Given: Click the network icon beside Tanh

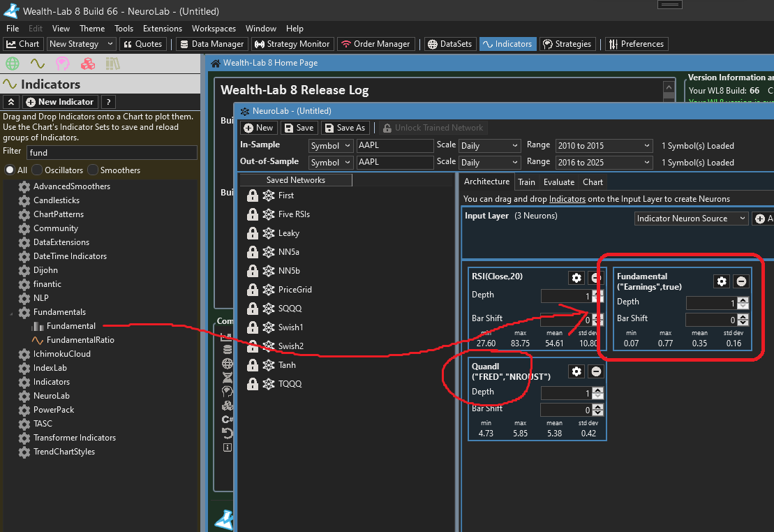Looking at the screenshot, I should click(x=269, y=365).
